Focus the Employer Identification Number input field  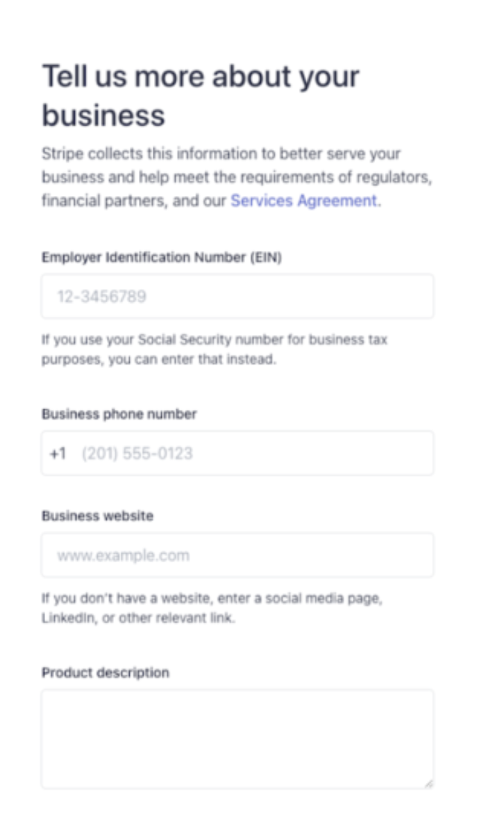point(237,296)
